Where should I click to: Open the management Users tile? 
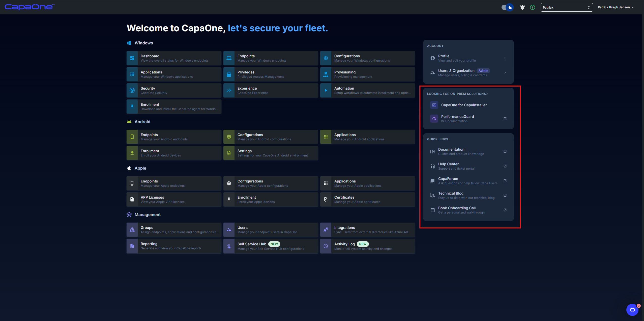(x=271, y=230)
